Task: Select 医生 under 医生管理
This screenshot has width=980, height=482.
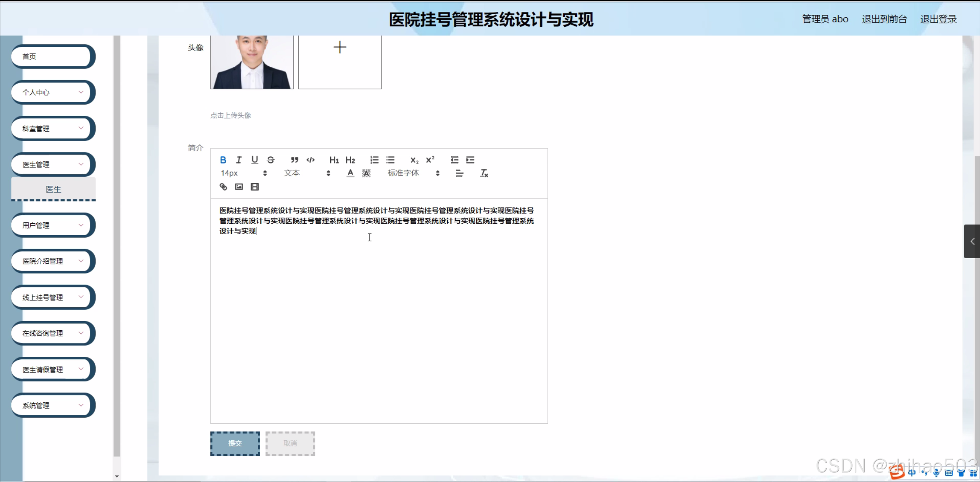Action: (53, 189)
